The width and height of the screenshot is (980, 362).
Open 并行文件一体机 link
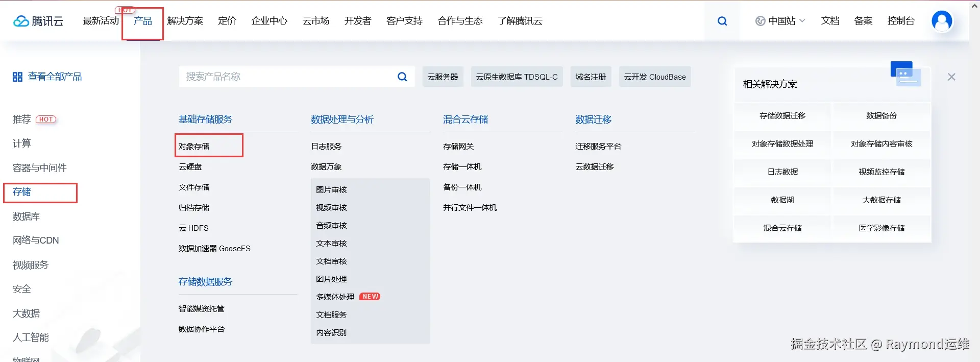[x=470, y=208]
